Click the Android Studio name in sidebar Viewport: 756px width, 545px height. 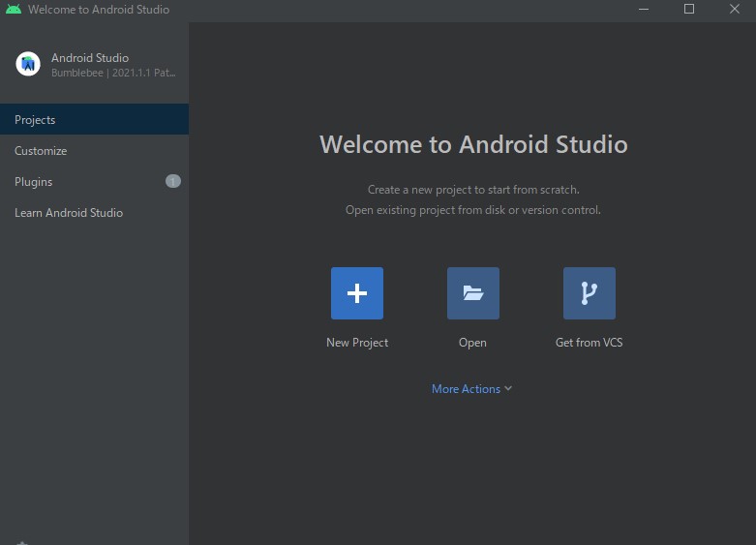[x=90, y=58]
